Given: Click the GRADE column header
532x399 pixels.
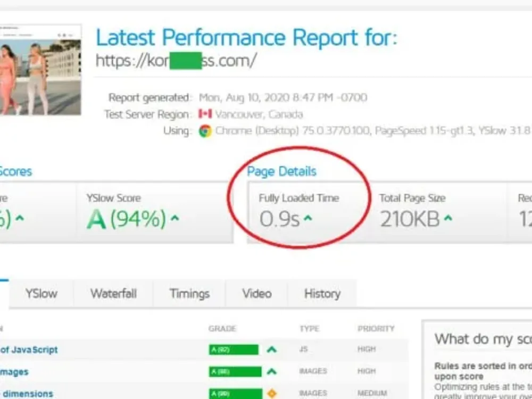Looking at the screenshot, I should pyautogui.click(x=222, y=328).
